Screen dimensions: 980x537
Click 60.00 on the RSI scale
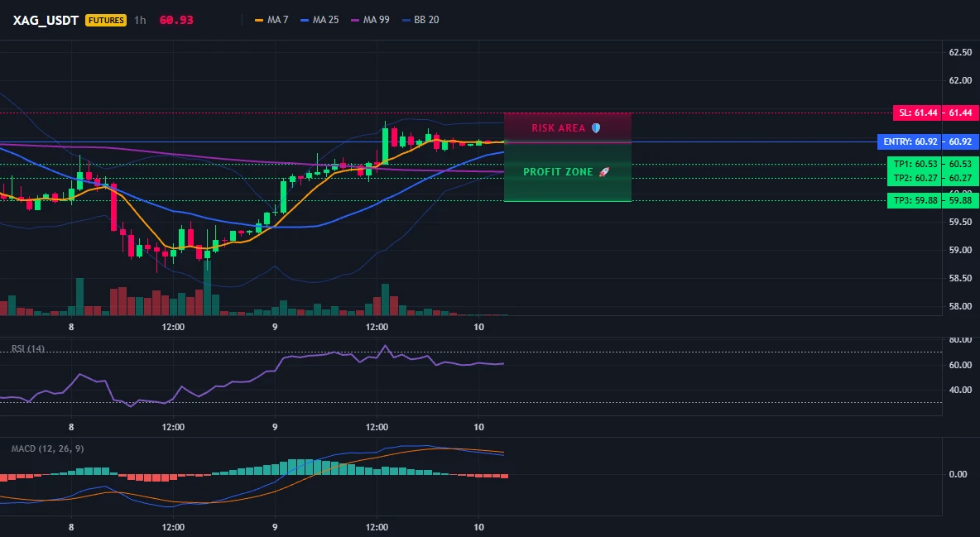pos(961,365)
